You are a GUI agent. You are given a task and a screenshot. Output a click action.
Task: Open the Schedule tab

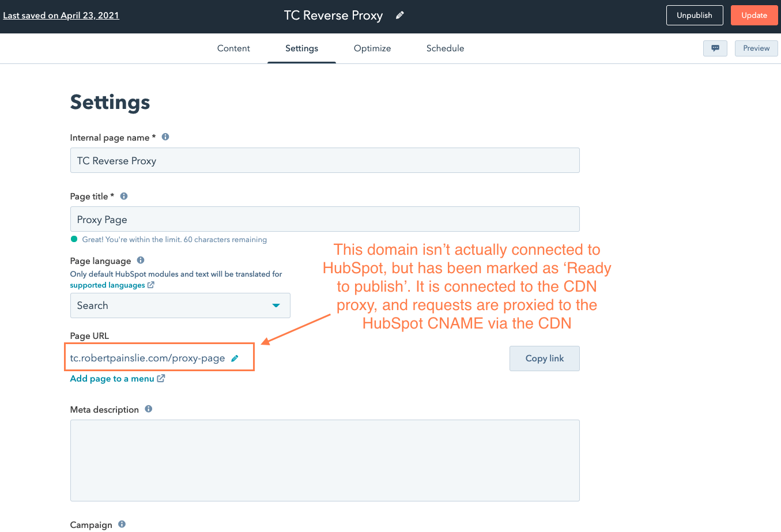pyautogui.click(x=445, y=48)
